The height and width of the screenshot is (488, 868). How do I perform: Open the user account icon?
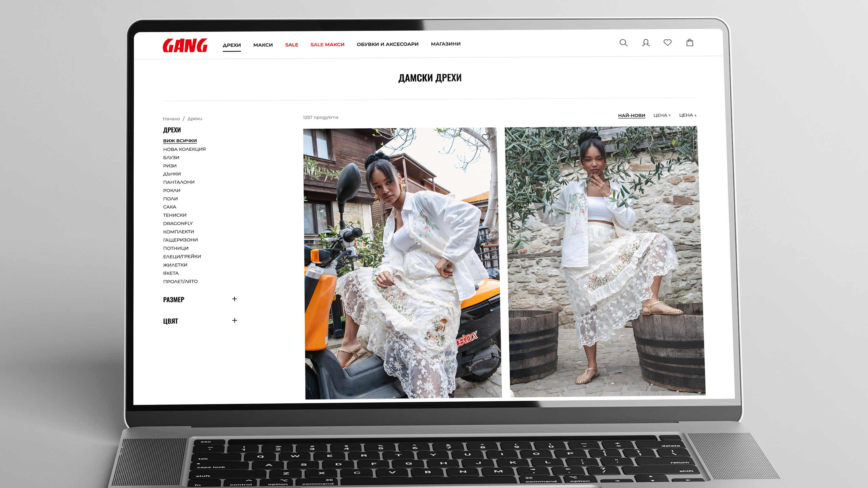646,43
